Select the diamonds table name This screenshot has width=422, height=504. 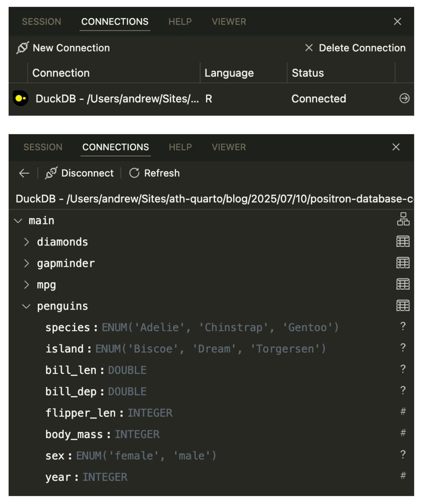pyautogui.click(x=63, y=242)
